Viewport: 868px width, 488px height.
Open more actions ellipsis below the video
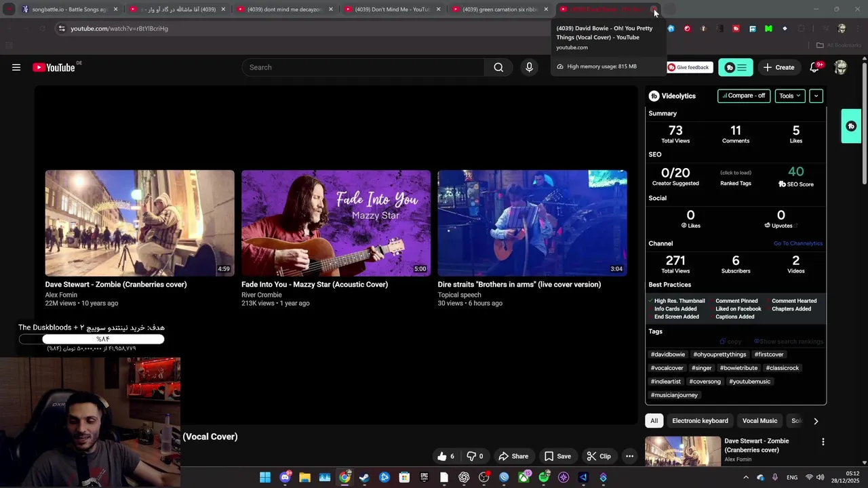point(629,456)
